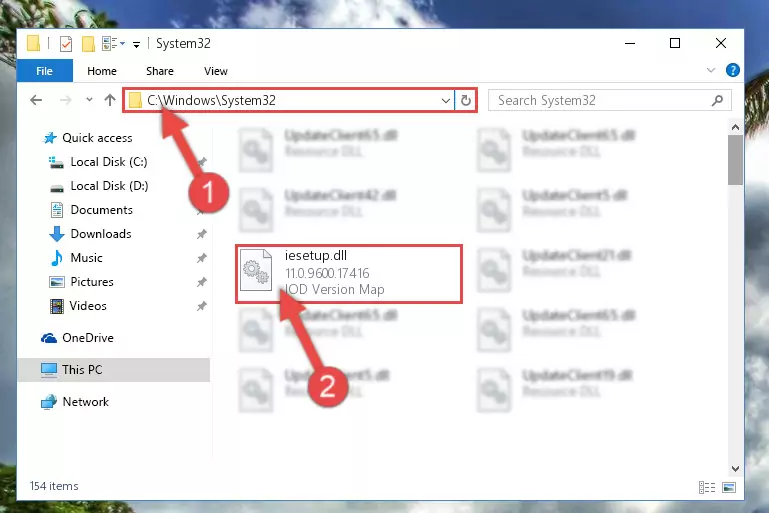769x513 pixels.
Task: Click the search magnifier icon
Action: tap(717, 101)
